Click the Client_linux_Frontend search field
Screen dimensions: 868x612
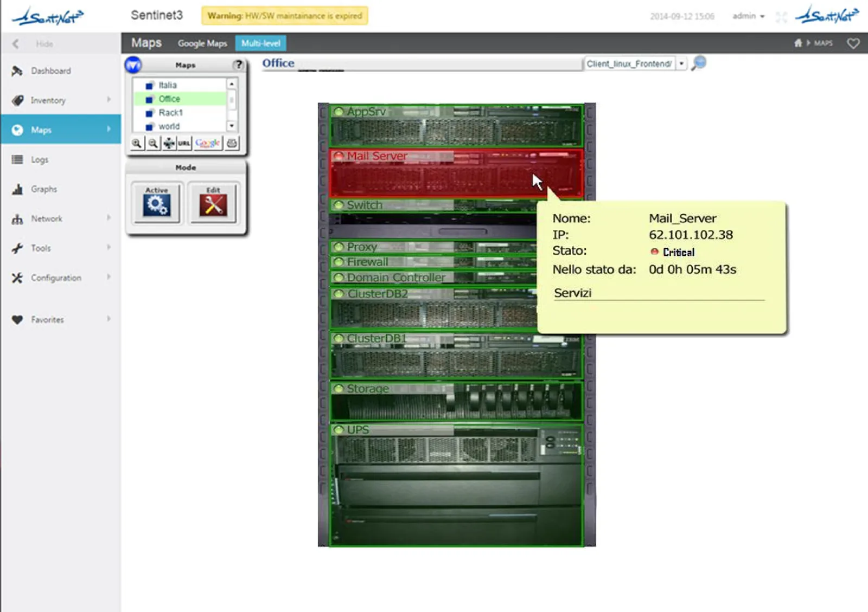tap(630, 63)
